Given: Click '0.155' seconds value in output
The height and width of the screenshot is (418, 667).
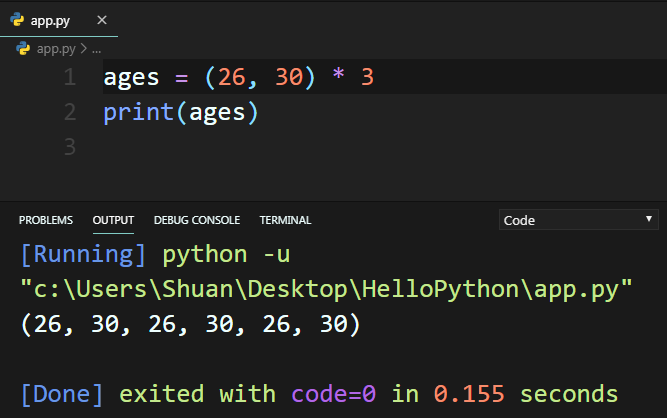Looking at the screenshot, I should click(x=469, y=394).
